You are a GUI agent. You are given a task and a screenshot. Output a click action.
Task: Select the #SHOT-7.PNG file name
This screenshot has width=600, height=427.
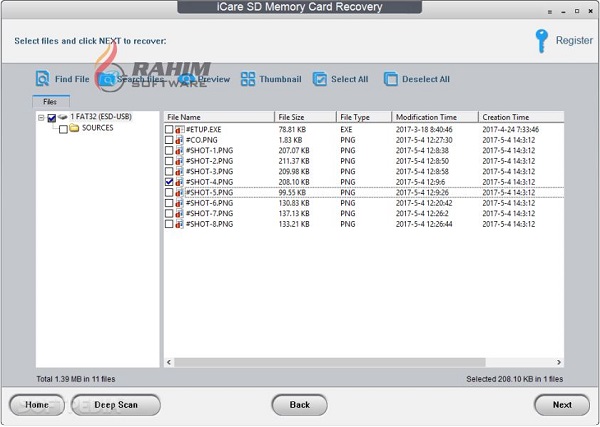coord(209,214)
